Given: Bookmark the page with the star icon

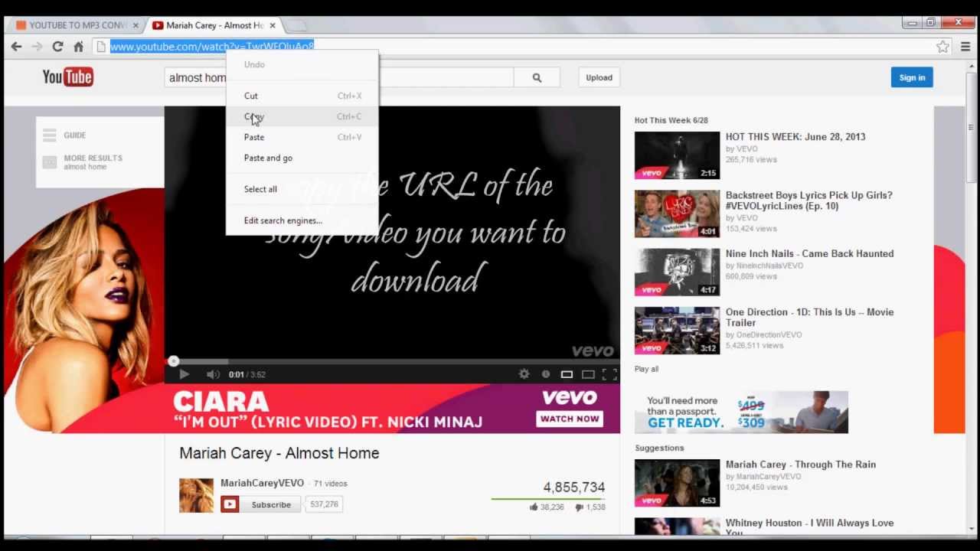Looking at the screenshot, I should point(943,47).
